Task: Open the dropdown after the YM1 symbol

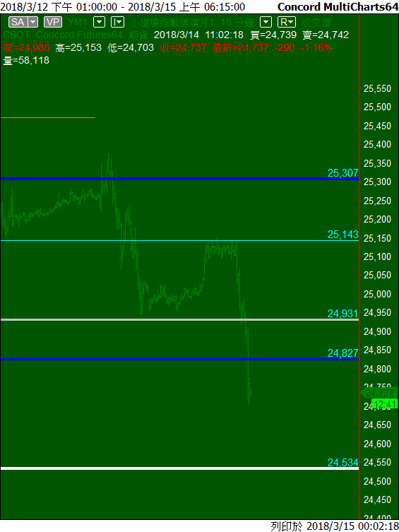Action: (99, 23)
